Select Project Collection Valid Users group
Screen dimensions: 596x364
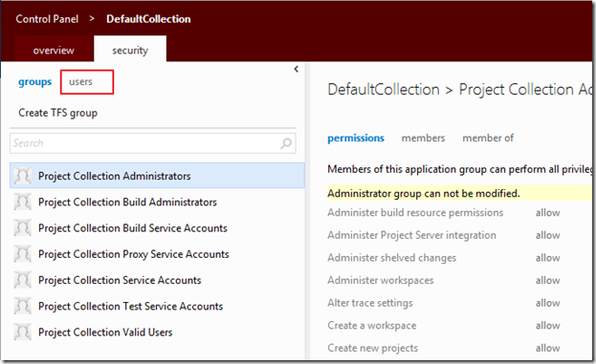[157, 332]
